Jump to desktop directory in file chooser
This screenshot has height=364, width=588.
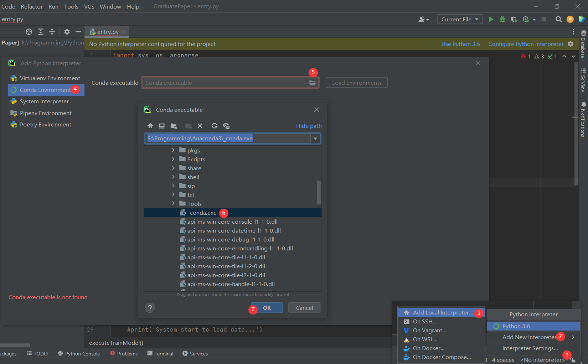[x=162, y=126]
